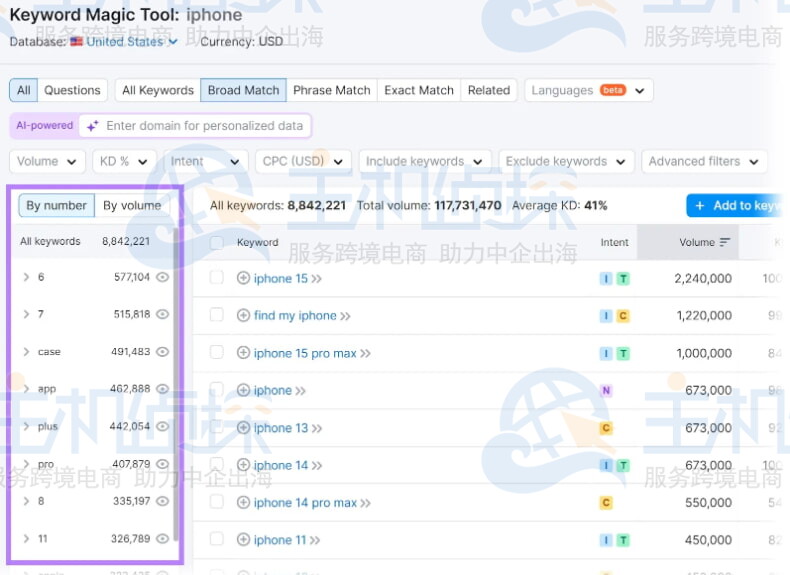Click the double-arrow icon after iphone 13
Image resolution: width=790 pixels, height=575 pixels.
[317, 429]
